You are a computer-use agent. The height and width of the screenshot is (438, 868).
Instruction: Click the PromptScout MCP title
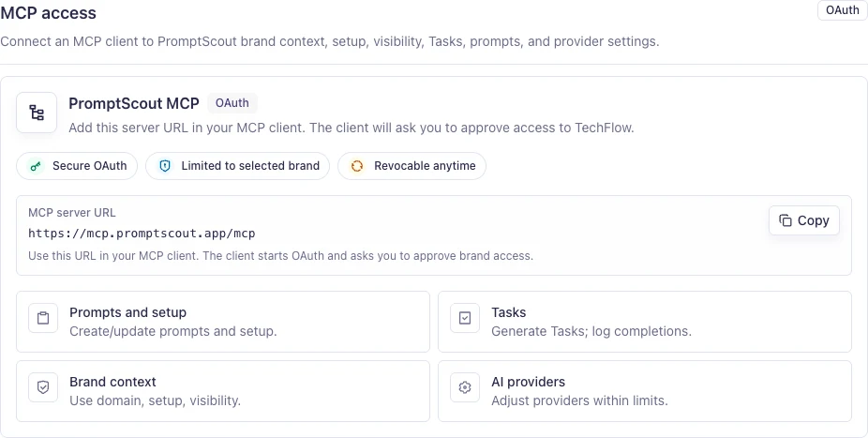coord(134,103)
